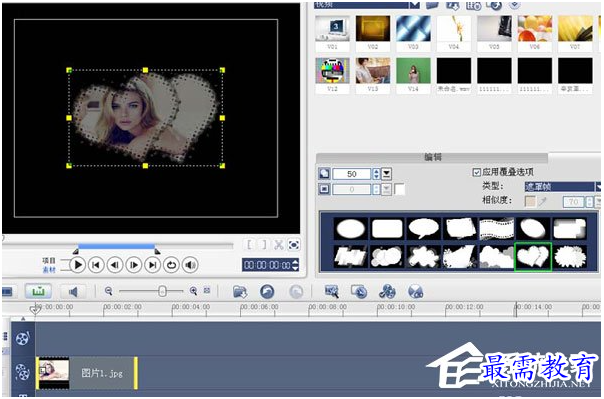Switch playback mode to 素材
Viewport: 604px width, 399px height.
[49, 270]
